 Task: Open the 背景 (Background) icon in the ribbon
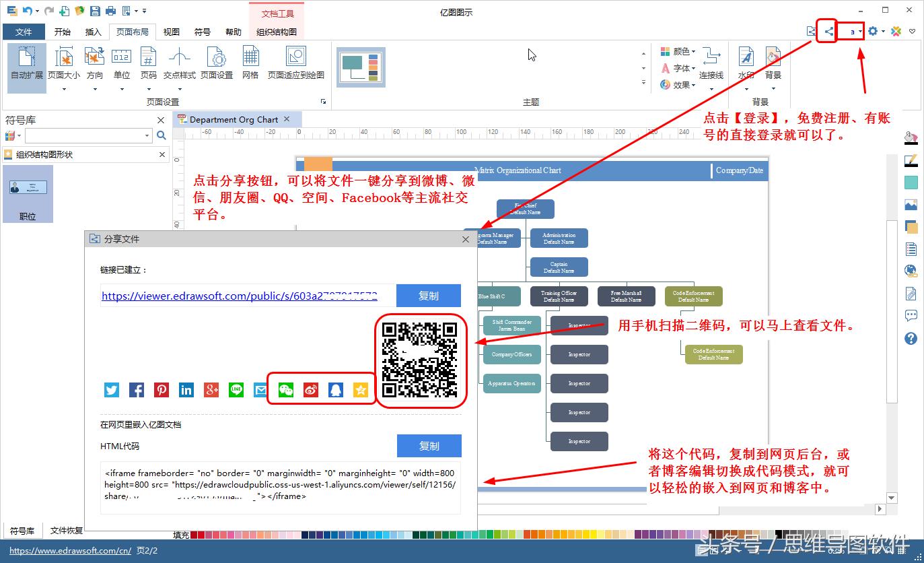pyautogui.click(x=773, y=64)
